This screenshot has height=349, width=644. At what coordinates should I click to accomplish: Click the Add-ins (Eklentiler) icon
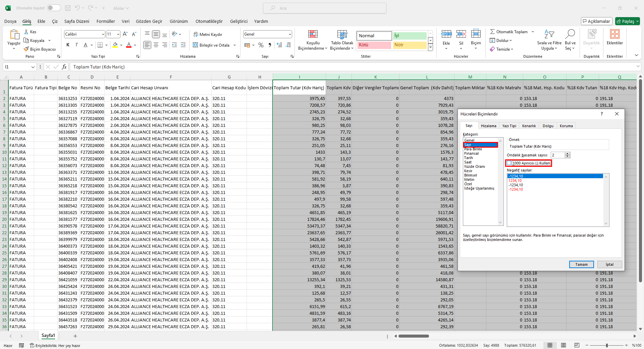[x=615, y=34]
